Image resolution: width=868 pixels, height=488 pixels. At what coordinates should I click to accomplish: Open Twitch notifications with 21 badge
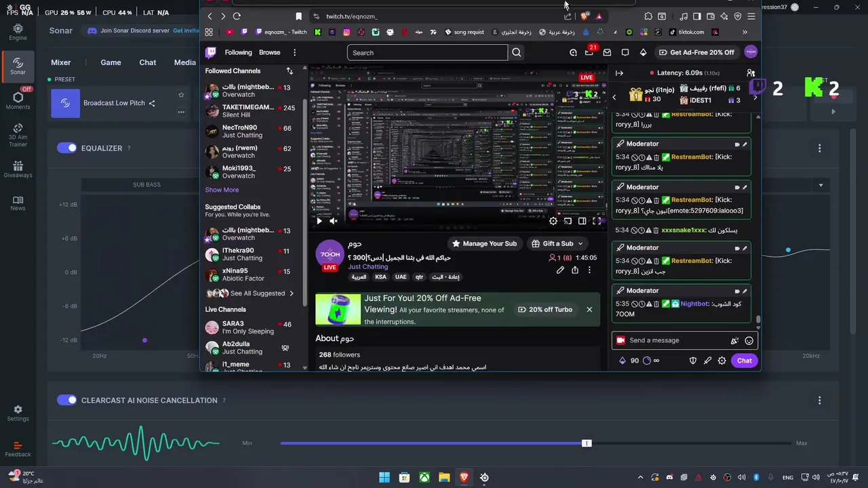pyautogui.click(x=589, y=52)
